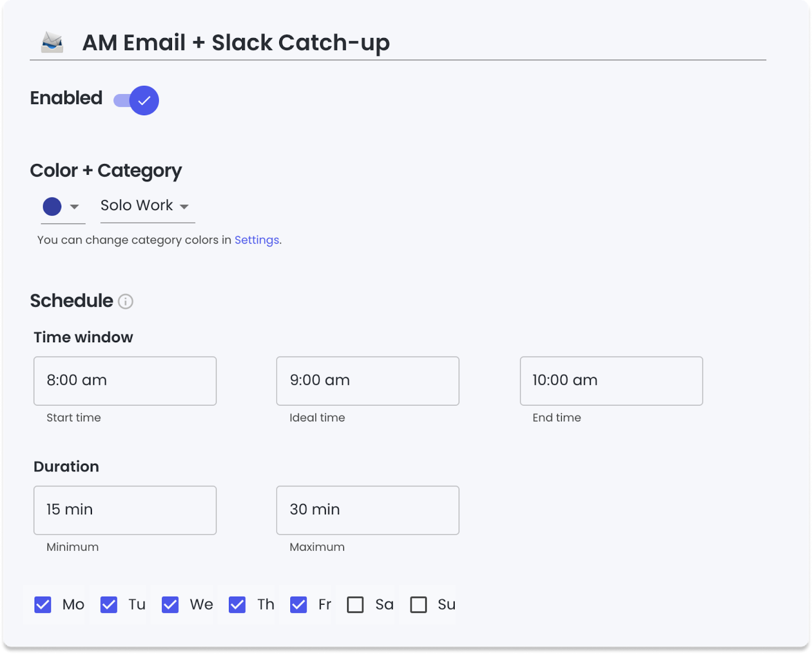Viewport: 812px width, 654px height.
Task: Uncheck the Monday checkbox
Action: tap(43, 605)
